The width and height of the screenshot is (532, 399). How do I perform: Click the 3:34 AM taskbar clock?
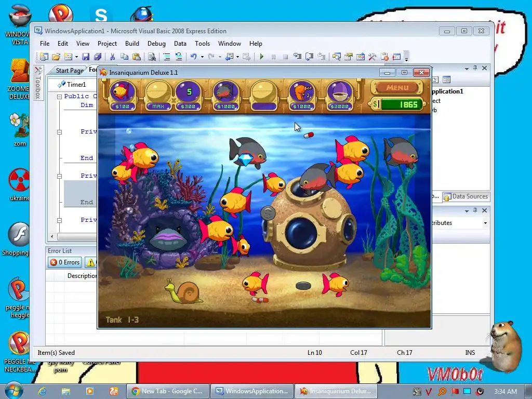[505, 391]
